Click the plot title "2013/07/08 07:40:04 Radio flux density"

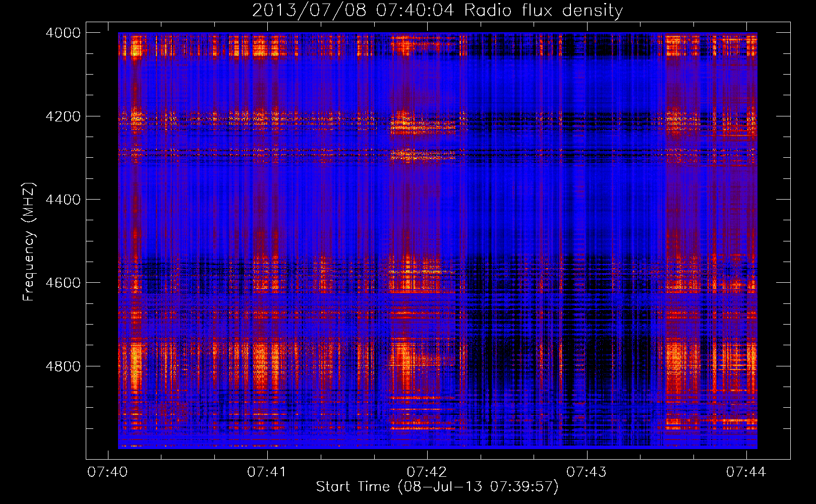pyautogui.click(x=437, y=11)
